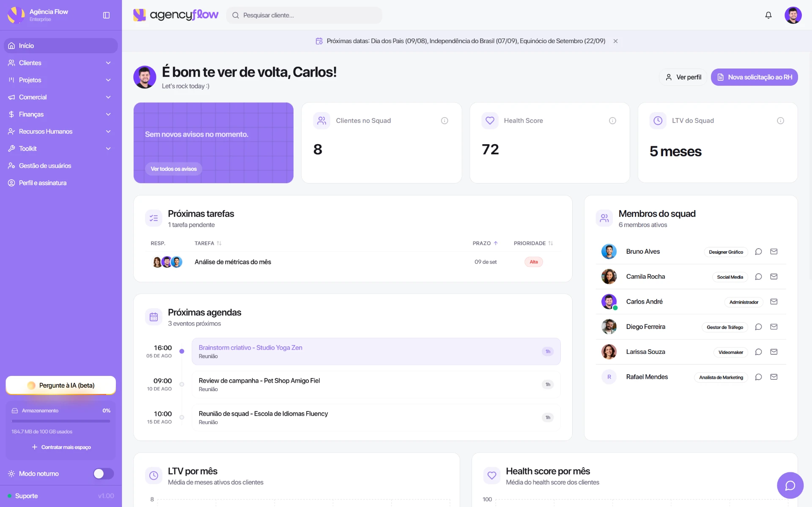Open the notifications bell
812x507 pixels.
[x=768, y=15]
